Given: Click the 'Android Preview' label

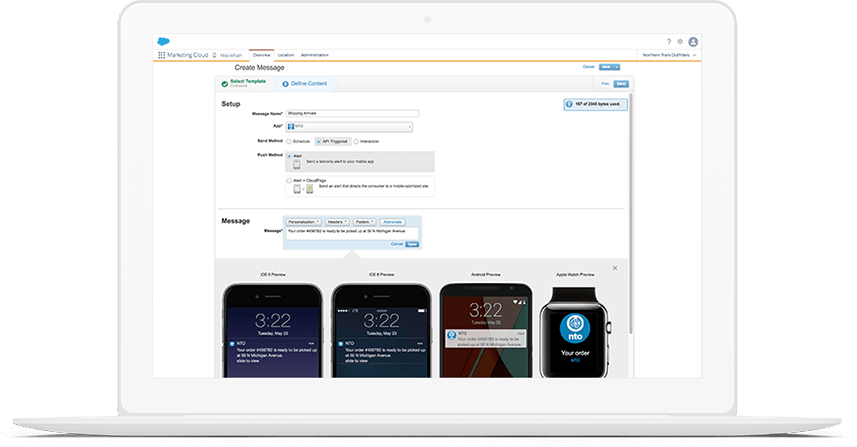Looking at the screenshot, I should (x=486, y=274).
